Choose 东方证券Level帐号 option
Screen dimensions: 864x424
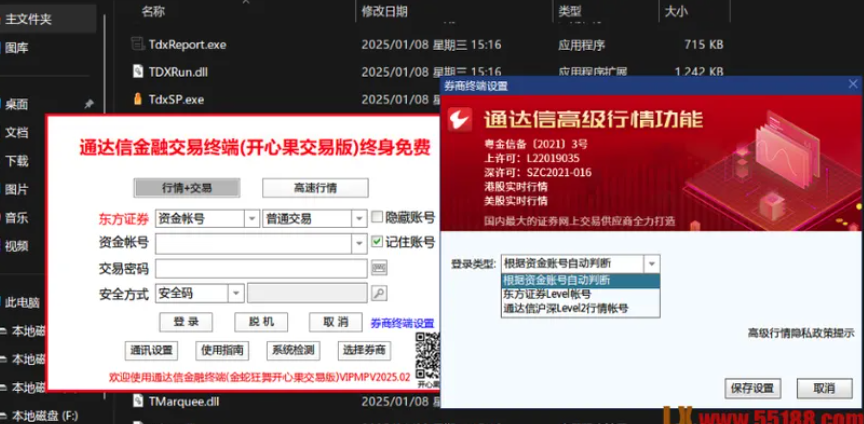(581, 294)
